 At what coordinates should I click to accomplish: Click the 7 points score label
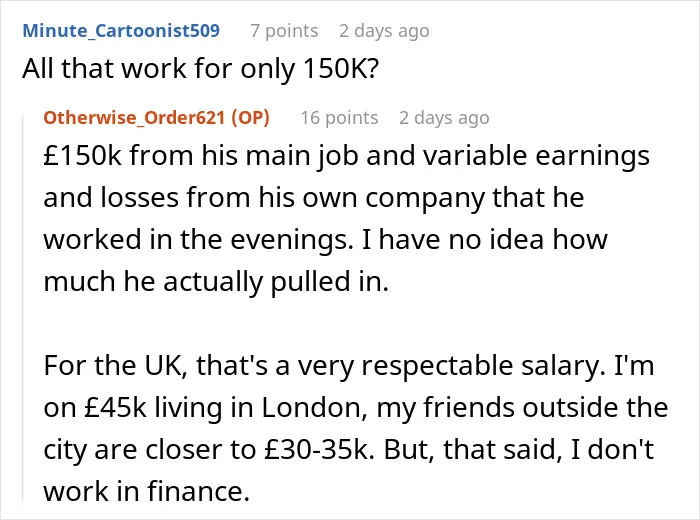[x=284, y=31]
